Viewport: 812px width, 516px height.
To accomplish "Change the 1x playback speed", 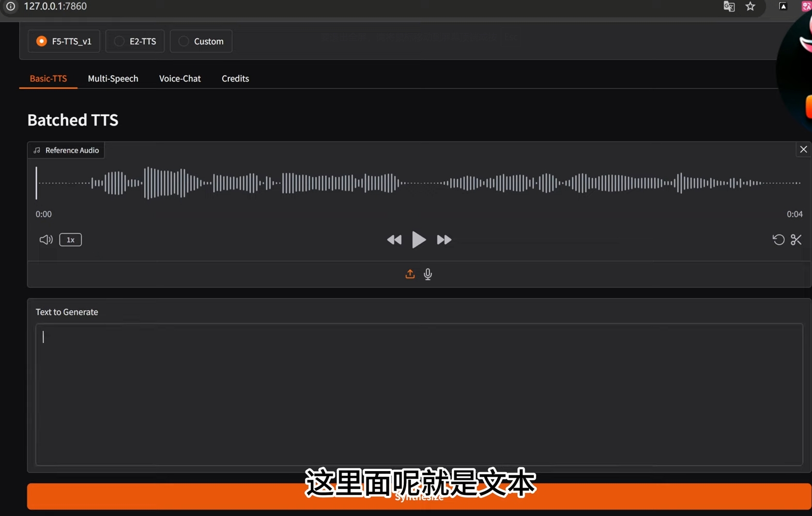I will click(x=70, y=240).
